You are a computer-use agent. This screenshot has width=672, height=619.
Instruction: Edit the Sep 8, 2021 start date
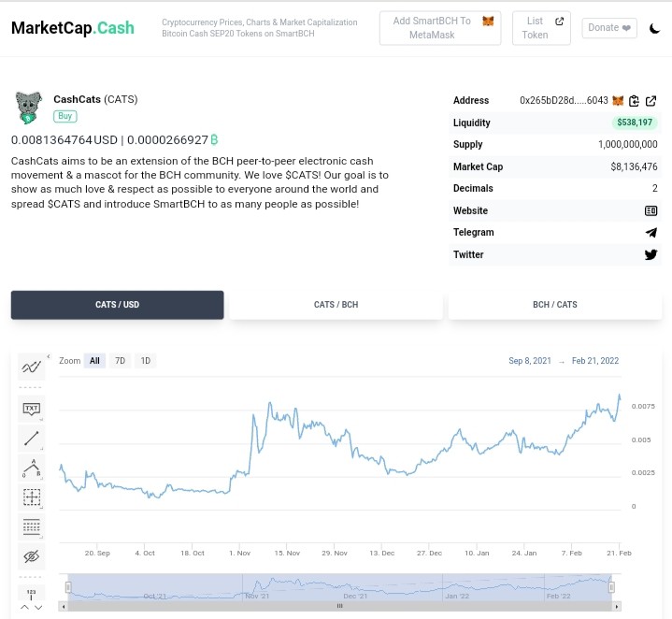click(x=530, y=361)
